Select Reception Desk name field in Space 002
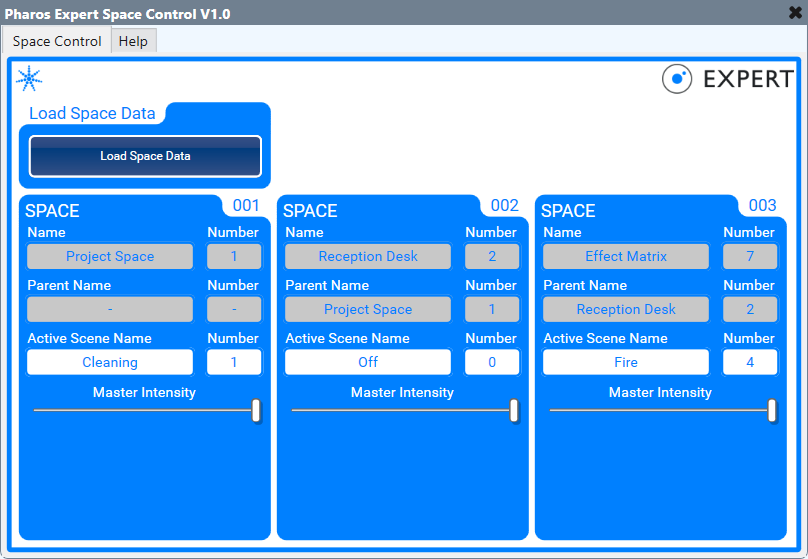Viewport: 808px width, 559px height. click(x=368, y=256)
